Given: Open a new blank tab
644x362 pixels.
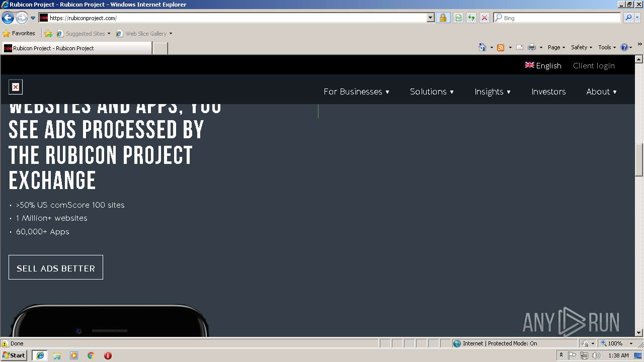Looking at the screenshot, I should pos(160,48).
